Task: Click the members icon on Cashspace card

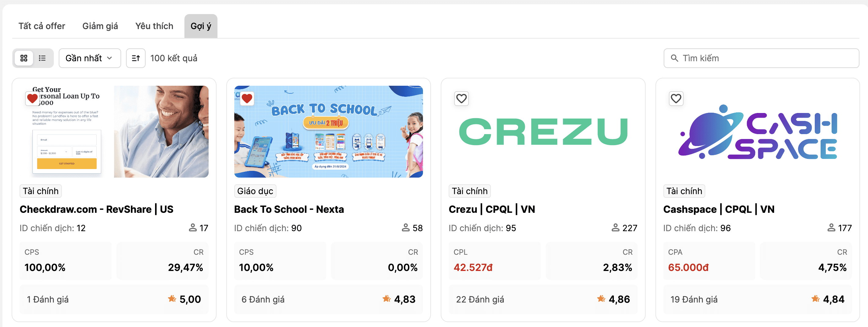Action: (x=831, y=228)
